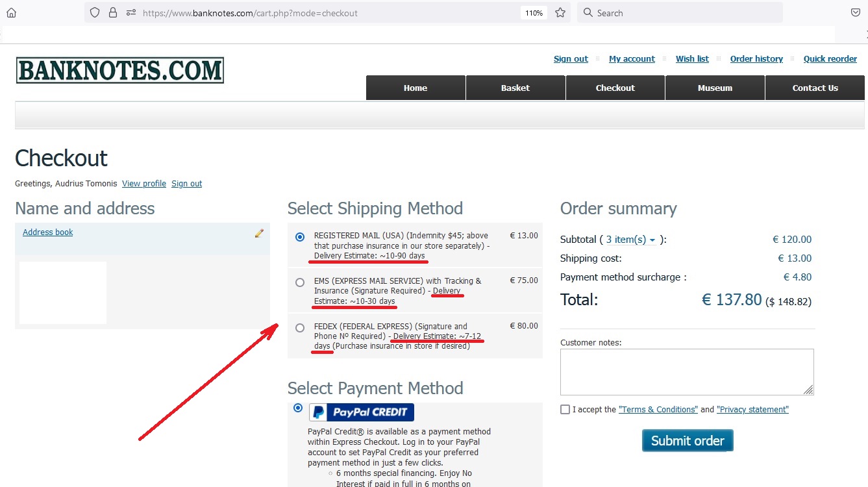Click the browser Home icon
The height and width of the screenshot is (487, 868).
(11, 12)
